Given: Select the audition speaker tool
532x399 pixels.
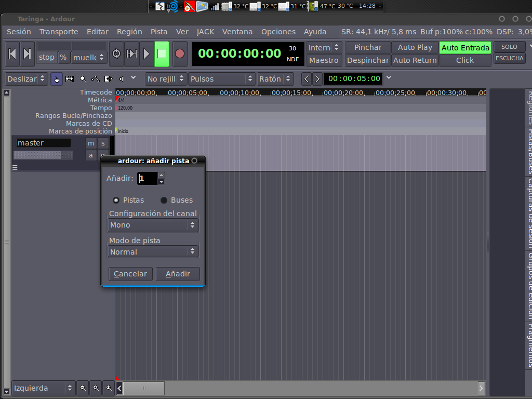Looking at the screenshot, I should 121,79.
